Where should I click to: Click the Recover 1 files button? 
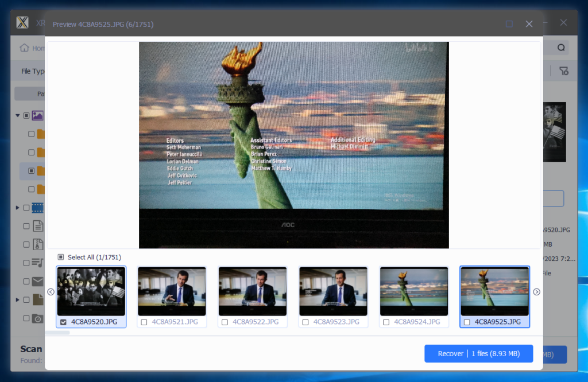478,353
